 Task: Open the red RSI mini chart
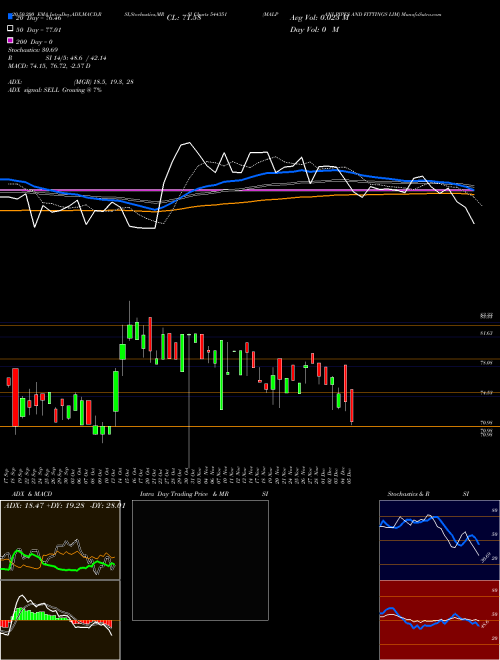439,620
